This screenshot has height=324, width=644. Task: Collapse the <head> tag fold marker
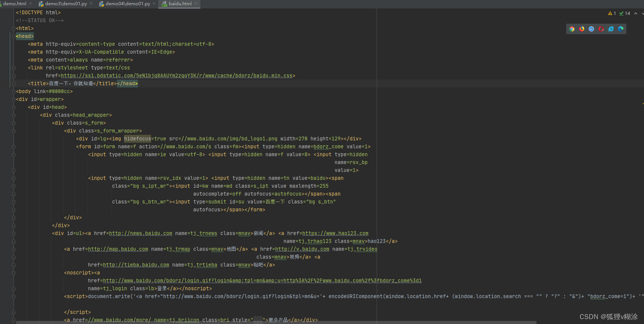pos(14,36)
